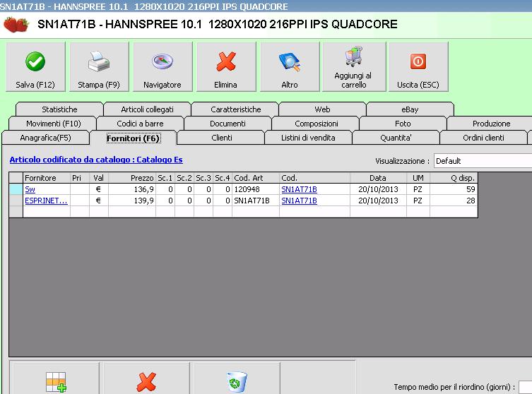532x394 pixels.
Task: Click the Cod. Art cell SN1AT71B
Action: 256,201
